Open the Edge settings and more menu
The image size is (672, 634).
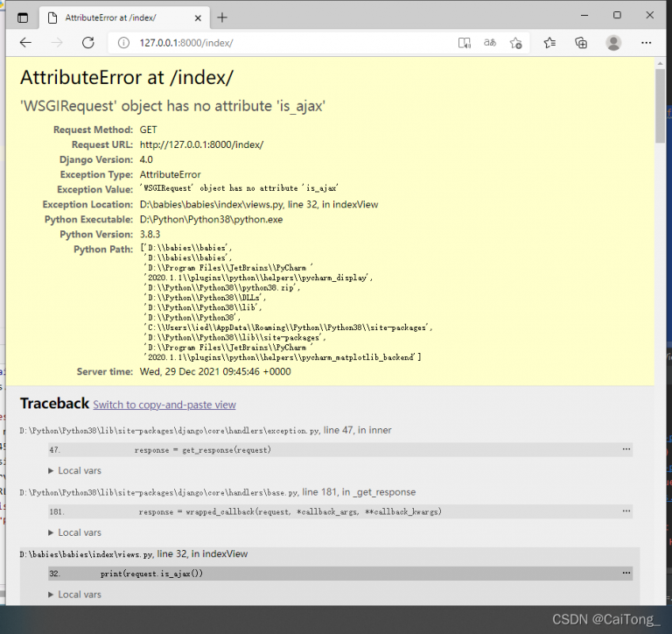point(647,42)
